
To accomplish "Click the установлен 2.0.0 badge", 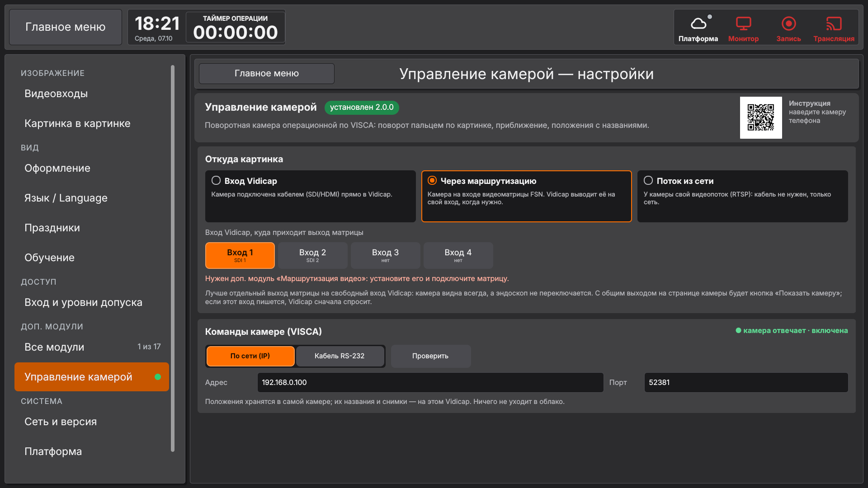I will point(362,108).
